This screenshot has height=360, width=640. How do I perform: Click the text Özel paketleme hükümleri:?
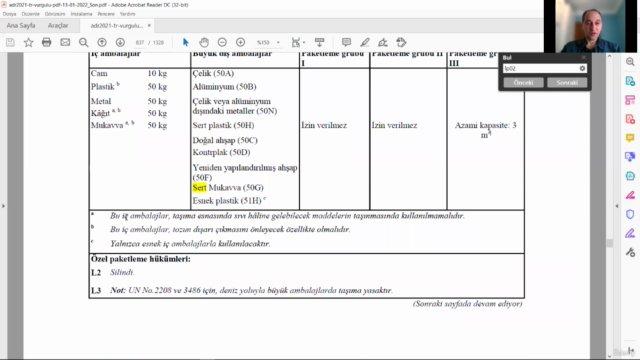tap(140, 259)
